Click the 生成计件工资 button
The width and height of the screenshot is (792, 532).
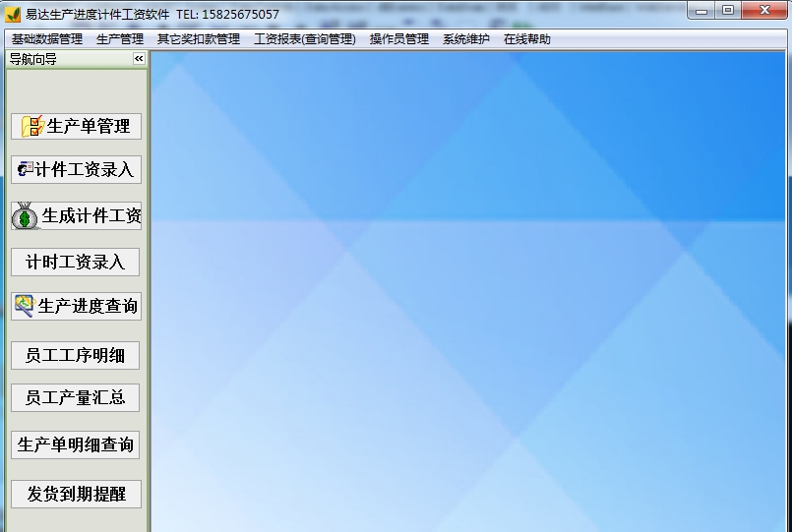pos(77,216)
